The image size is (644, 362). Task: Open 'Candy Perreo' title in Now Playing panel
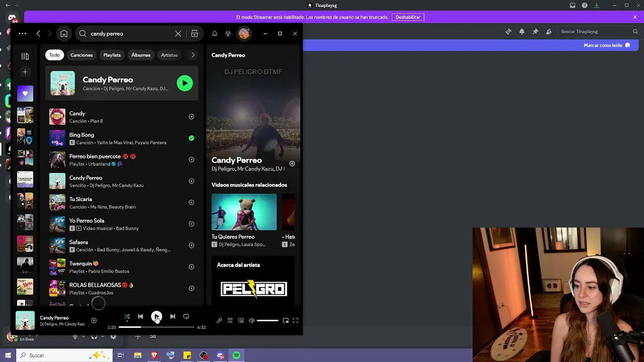pyautogui.click(x=236, y=160)
